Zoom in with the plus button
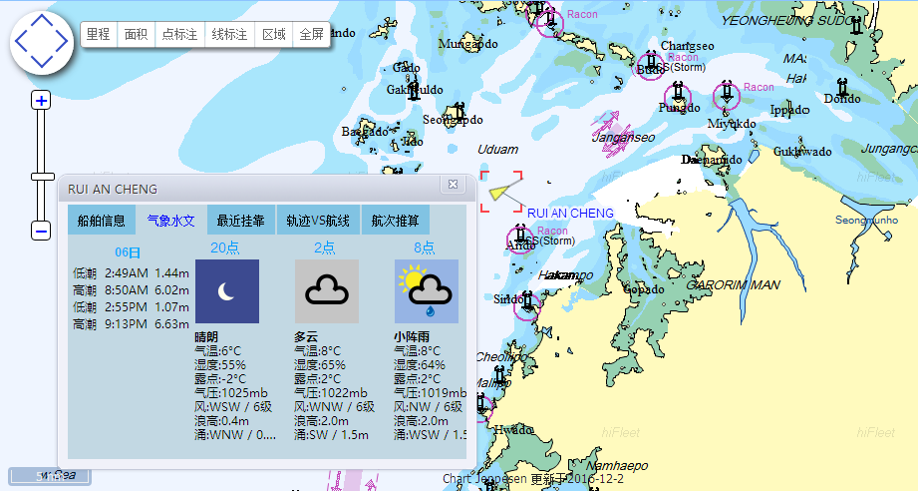918x491 pixels. pos(41,100)
